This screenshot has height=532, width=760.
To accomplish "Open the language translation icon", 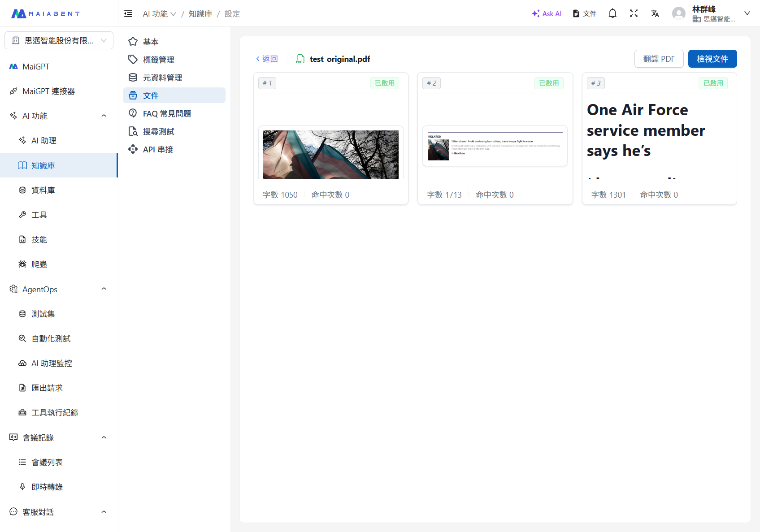I will 655,13.
